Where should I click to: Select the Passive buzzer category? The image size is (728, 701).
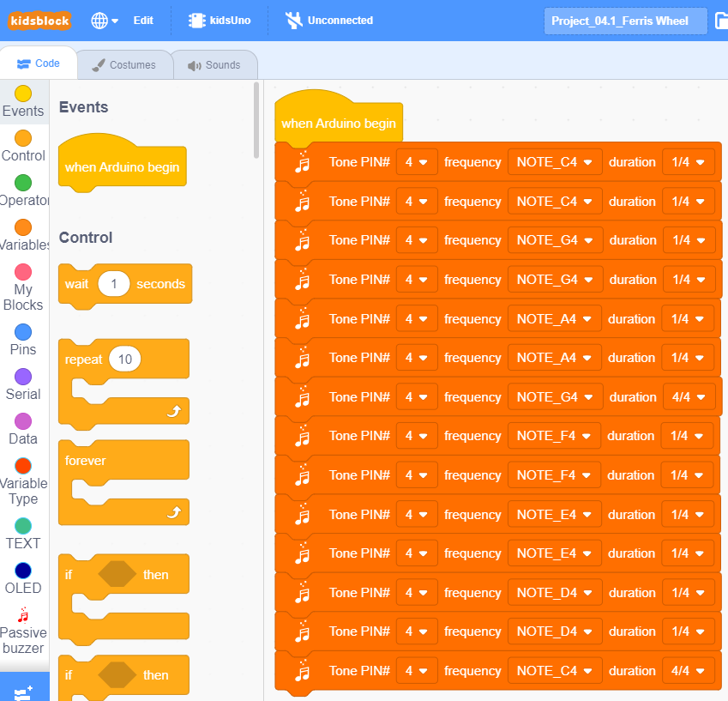23,631
